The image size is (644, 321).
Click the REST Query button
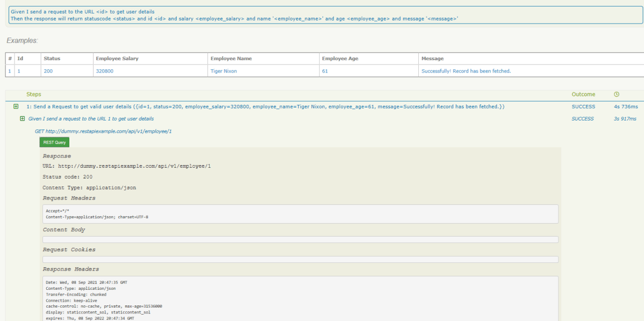click(54, 142)
